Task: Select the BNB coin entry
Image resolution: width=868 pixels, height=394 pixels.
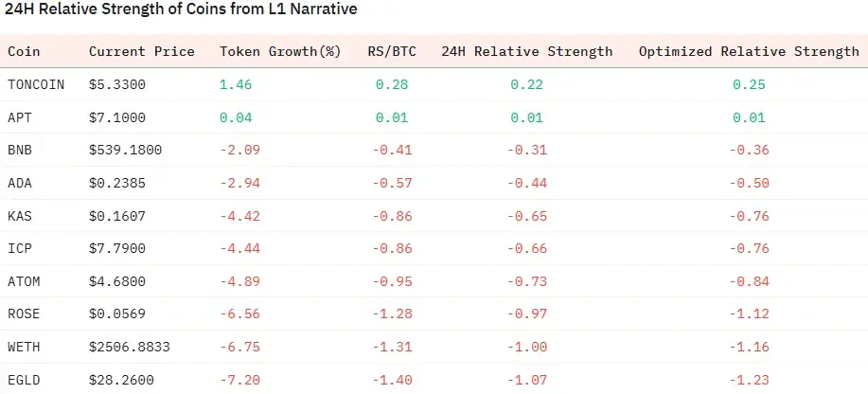Action: (x=20, y=150)
